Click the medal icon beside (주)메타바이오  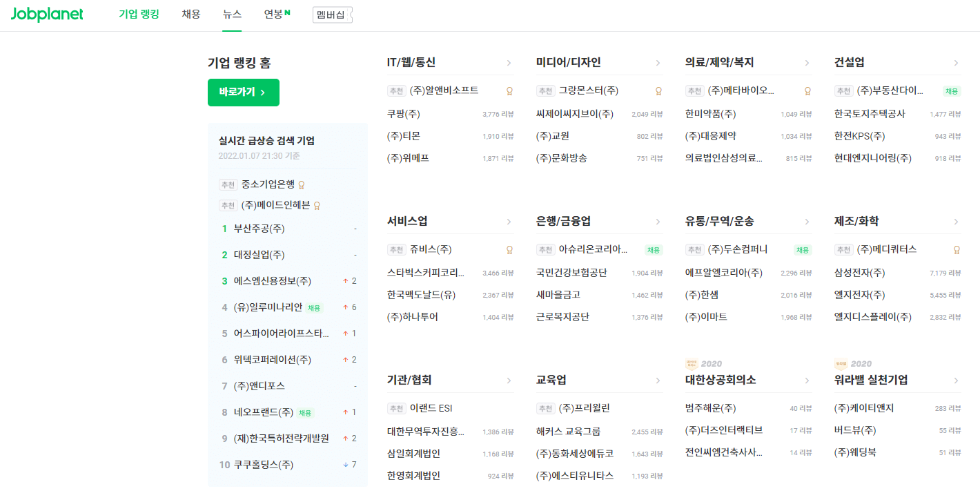pyautogui.click(x=807, y=90)
